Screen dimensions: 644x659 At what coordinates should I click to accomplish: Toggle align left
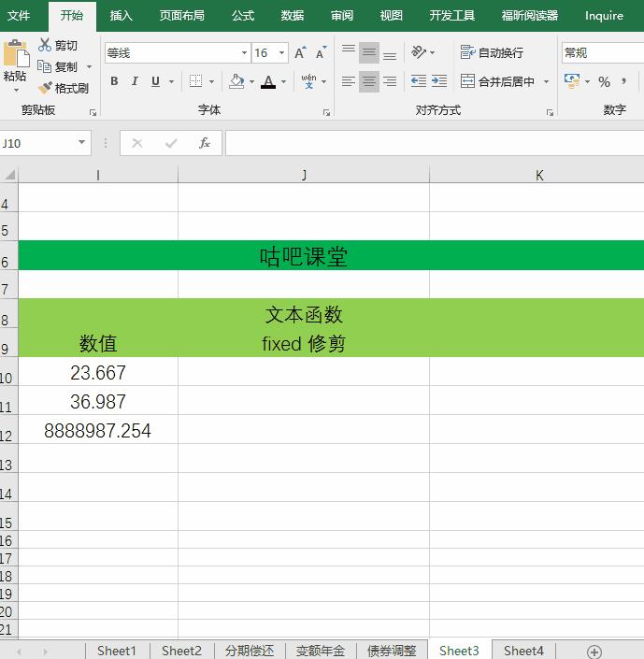(349, 80)
